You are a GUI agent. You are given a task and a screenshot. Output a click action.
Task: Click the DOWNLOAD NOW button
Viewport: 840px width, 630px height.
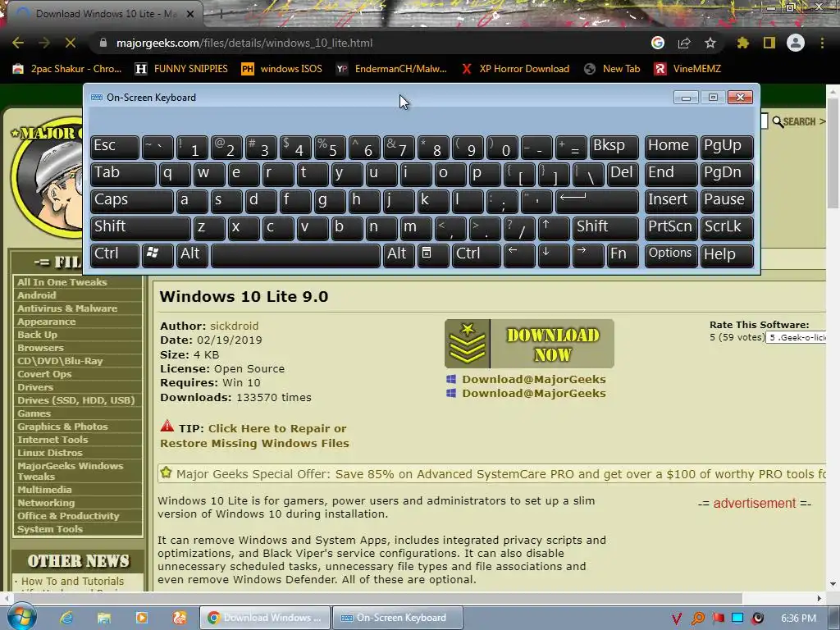pyautogui.click(x=529, y=344)
